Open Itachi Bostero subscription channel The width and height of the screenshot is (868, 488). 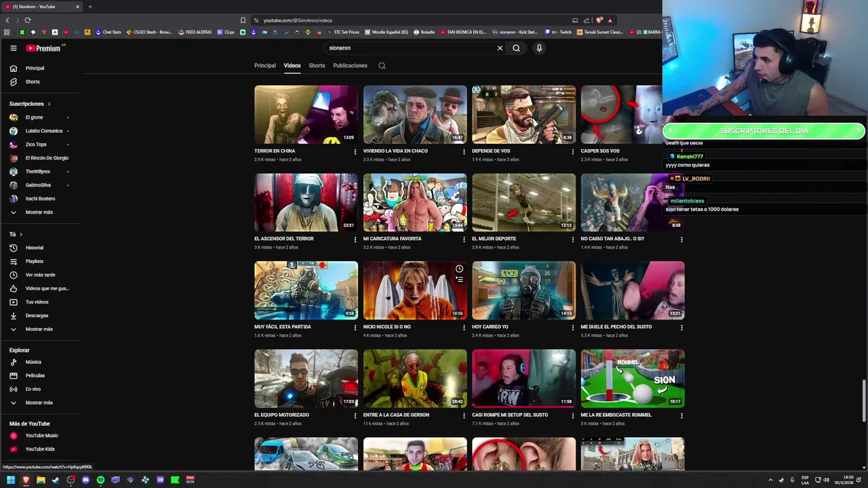coord(39,199)
